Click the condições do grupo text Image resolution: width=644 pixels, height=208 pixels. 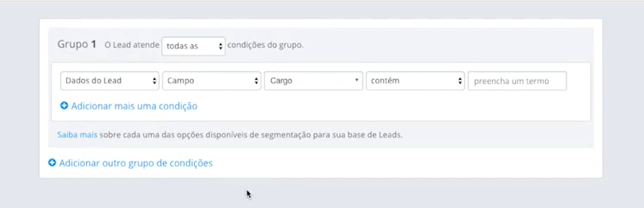click(x=265, y=45)
